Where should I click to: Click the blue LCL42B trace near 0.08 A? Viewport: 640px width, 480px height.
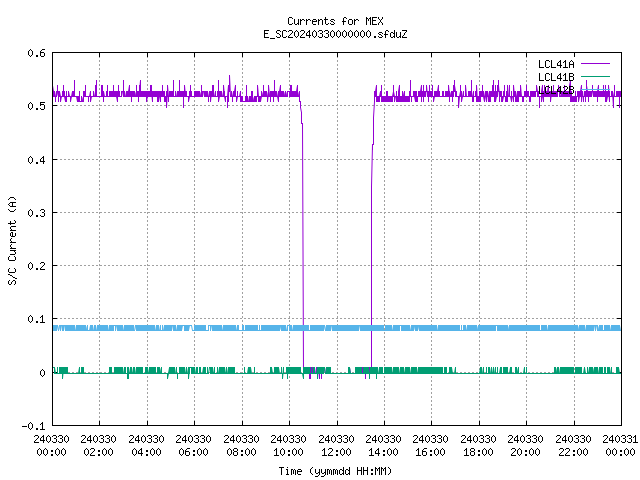click(x=337, y=328)
